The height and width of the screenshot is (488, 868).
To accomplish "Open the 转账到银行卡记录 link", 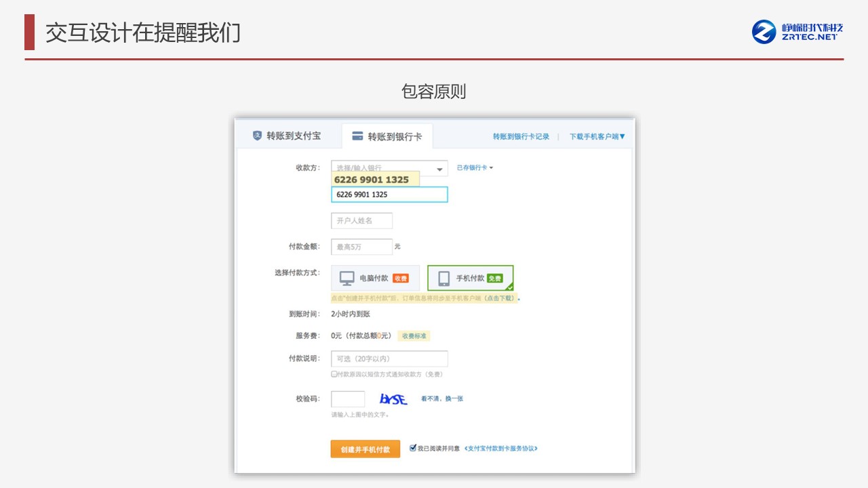I will coord(521,136).
